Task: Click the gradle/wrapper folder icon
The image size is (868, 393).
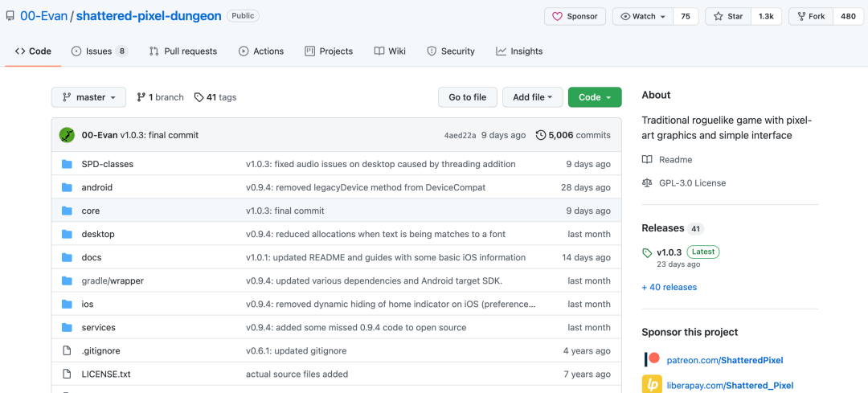Action: [67, 280]
